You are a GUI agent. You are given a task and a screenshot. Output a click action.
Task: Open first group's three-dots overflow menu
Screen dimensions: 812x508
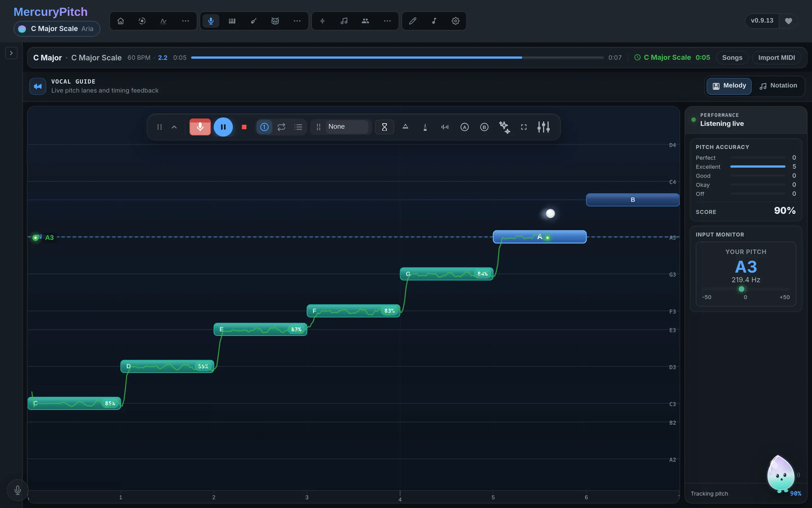[185, 21]
